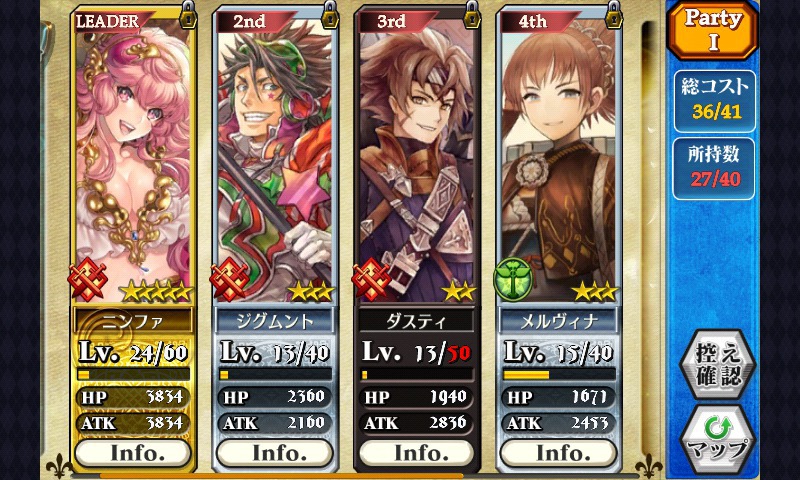Switch party with the Party I tab
The width and height of the screenshot is (800, 480).
pos(713,31)
